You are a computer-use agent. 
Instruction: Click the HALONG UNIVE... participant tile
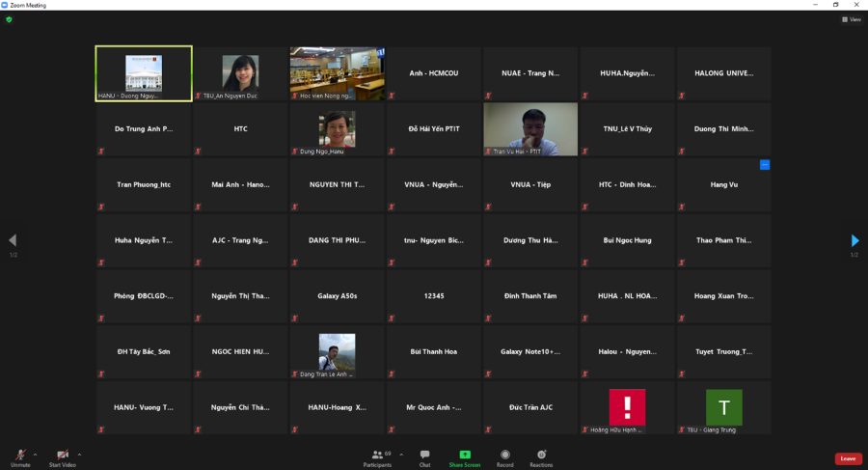click(724, 73)
